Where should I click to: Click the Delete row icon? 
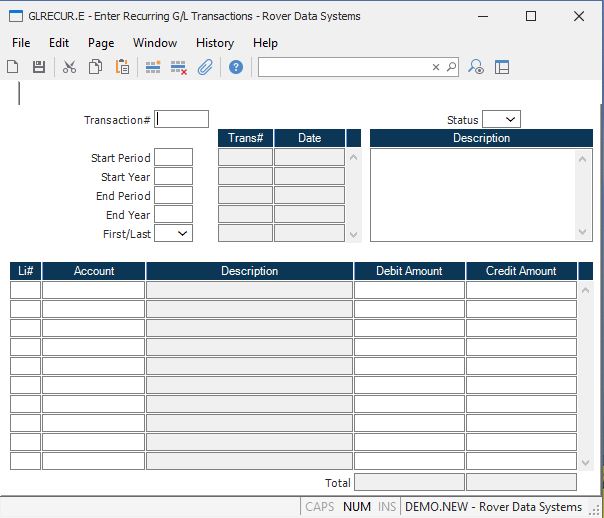point(179,67)
